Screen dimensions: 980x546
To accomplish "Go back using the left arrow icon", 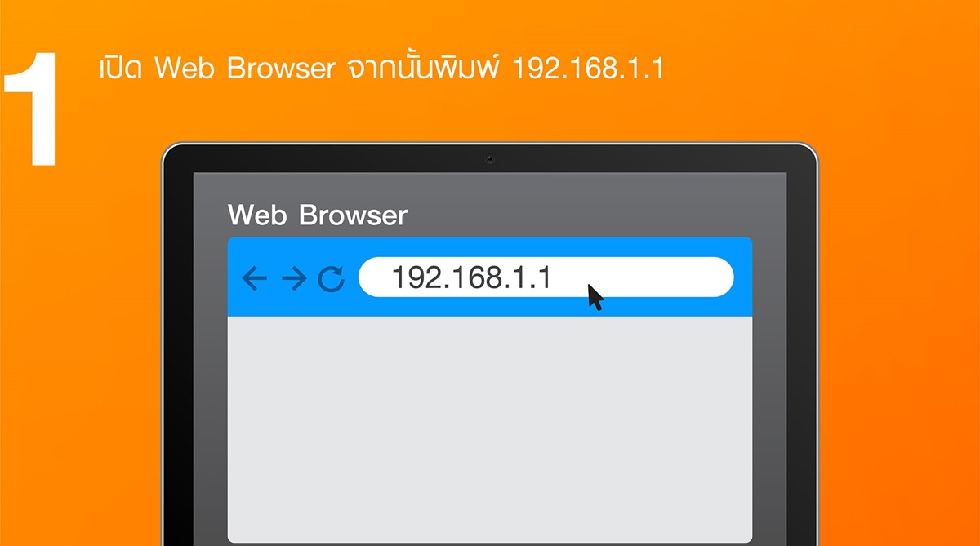I will pyautogui.click(x=255, y=278).
